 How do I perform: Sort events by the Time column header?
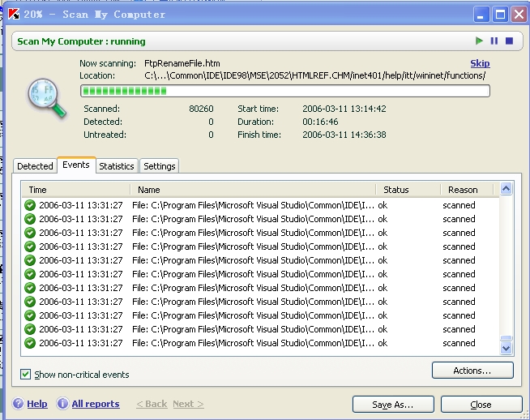pos(76,190)
